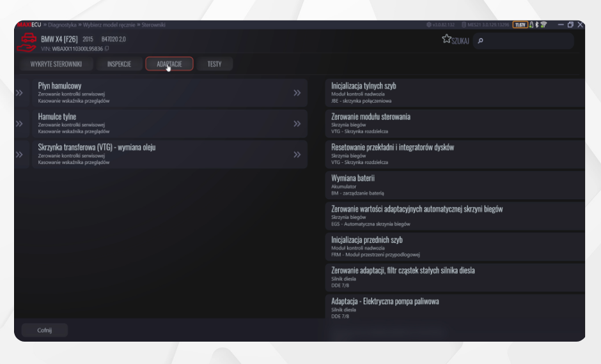Open Wymiana baterii adaptation

click(455, 185)
